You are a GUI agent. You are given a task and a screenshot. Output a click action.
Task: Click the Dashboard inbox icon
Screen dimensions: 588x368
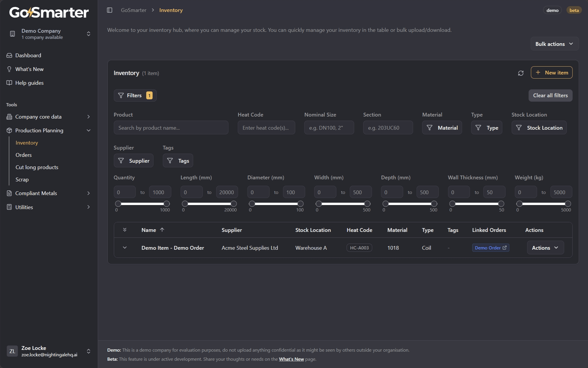[9, 55]
